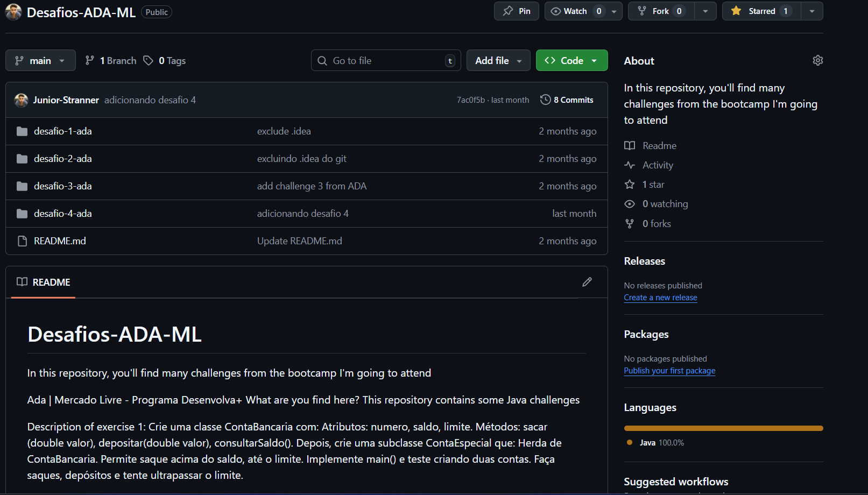868x495 pixels.
Task: Click the tag icon beside 0 Tags
Action: click(148, 61)
